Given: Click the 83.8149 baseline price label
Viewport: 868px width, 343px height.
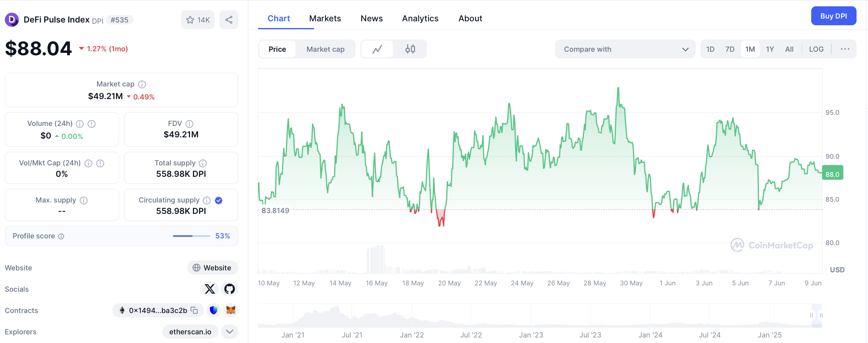Looking at the screenshot, I should coord(275,211).
